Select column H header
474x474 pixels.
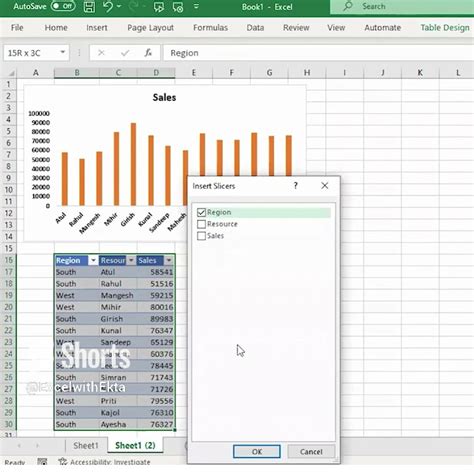pyautogui.click(x=307, y=73)
